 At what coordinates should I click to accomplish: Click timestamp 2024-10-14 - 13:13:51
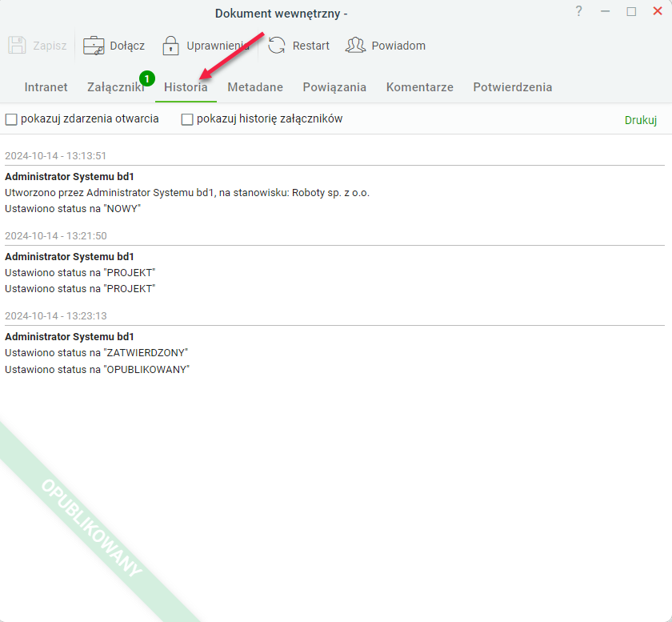(x=55, y=156)
